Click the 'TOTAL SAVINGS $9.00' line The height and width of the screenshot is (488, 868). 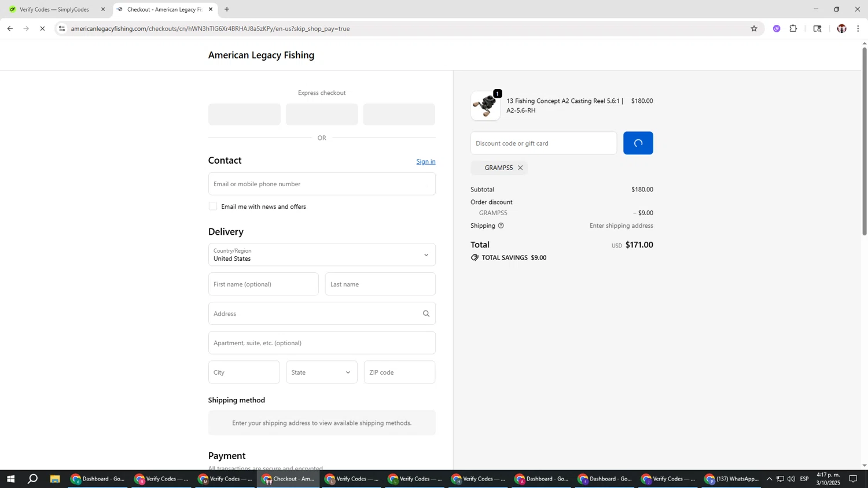click(509, 257)
